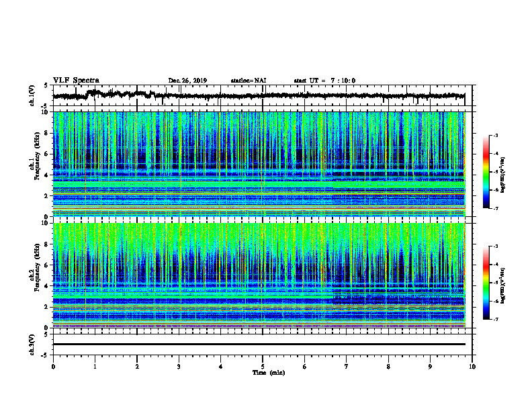The width and height of the screenshot is (532, 411).
Task: Click the ch.1 voltage waveform trace panel
Action: tap(263, 95)
